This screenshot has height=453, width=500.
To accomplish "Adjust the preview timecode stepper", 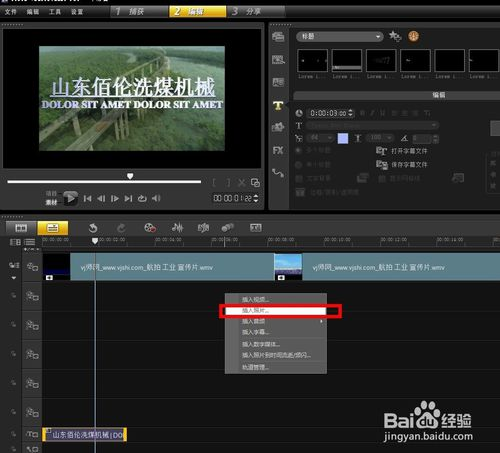I will (x=256, y=198).
